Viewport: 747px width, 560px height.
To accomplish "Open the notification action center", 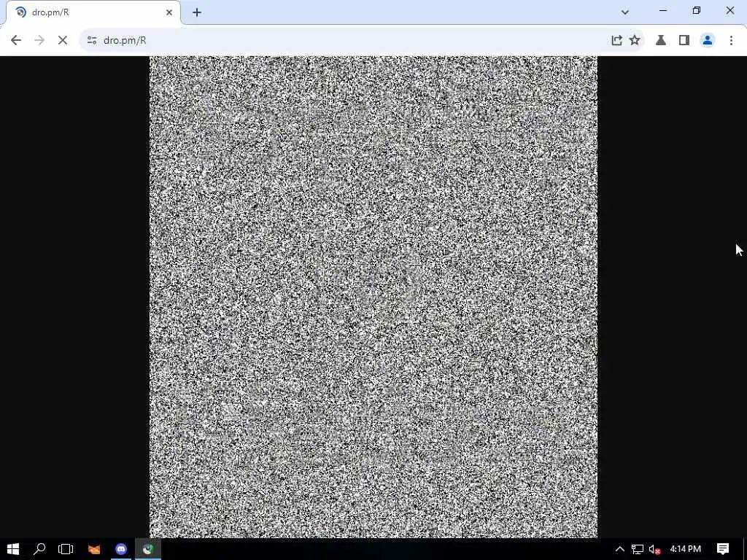I will click(723, 549).
